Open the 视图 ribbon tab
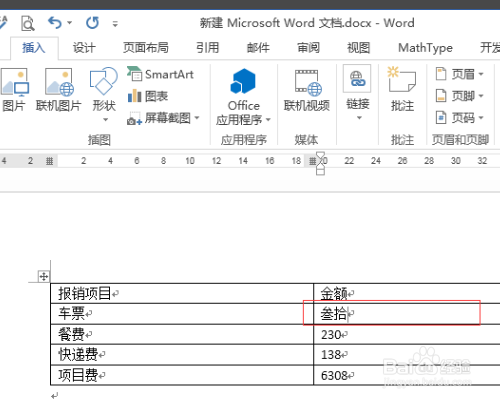500x400 pixels. click(359, 48)
